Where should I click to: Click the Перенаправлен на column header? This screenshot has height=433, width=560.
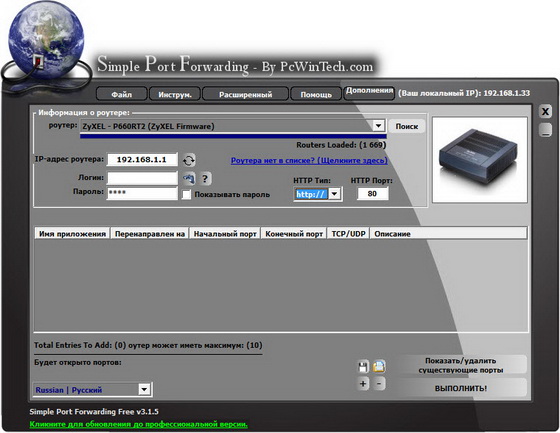(150, 234)
